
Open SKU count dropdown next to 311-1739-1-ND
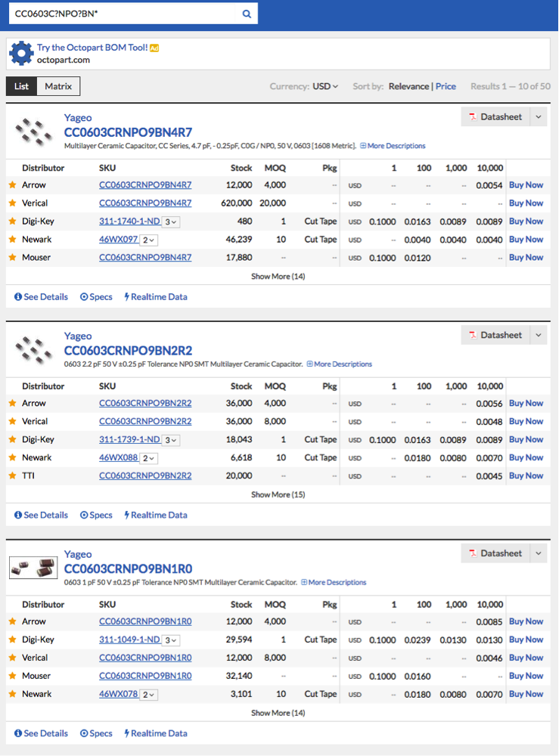tap(170, 440)
